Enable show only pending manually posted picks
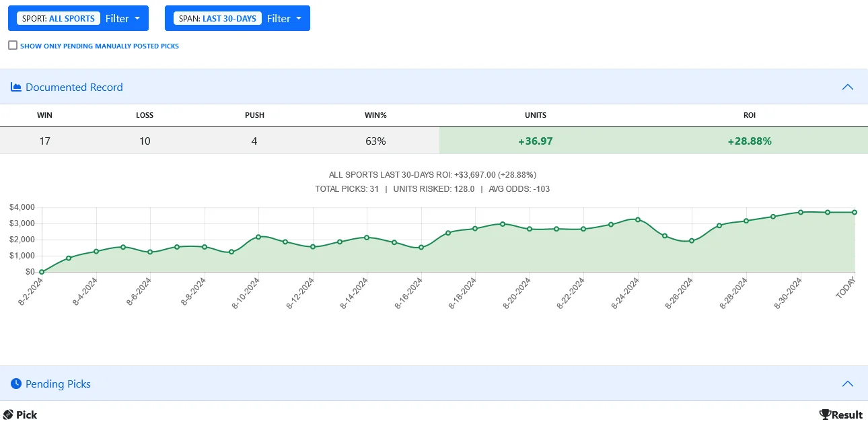 (x=13, y=46)
